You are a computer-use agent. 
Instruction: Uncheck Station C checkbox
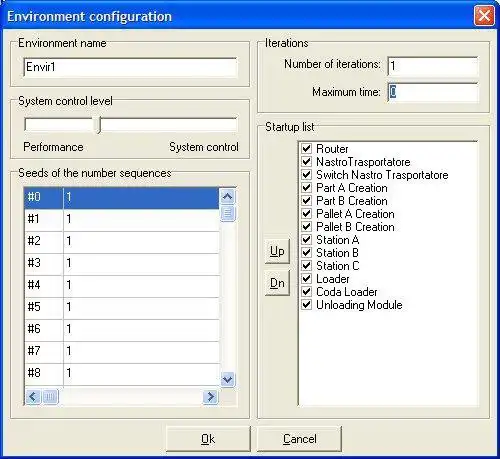point(306,265)
